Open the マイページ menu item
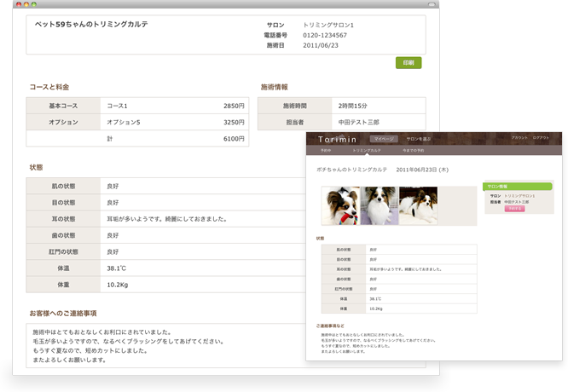Image resolution: width=568 pixels, height=392 pixels. 383,138
